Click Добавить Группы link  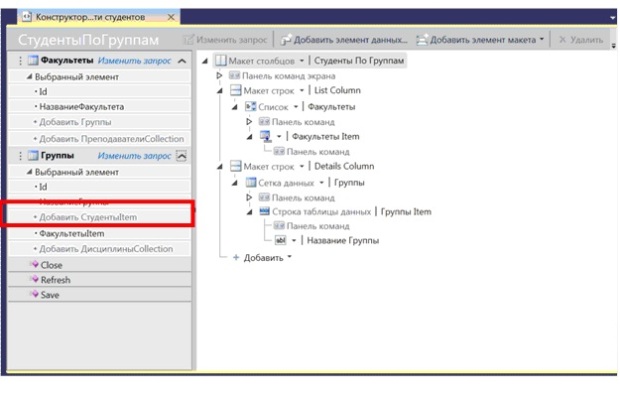[x=75, y=122]
